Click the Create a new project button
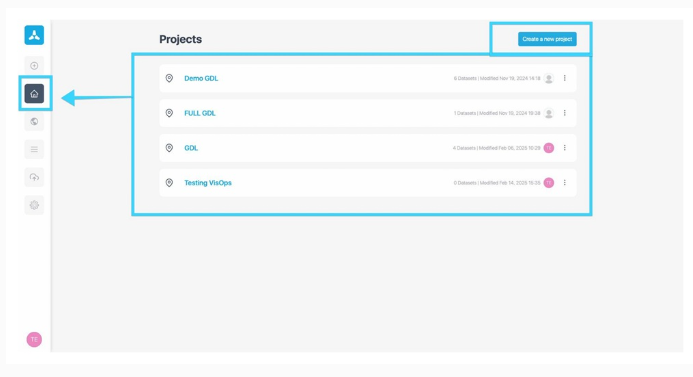Viewport: 693px width, 377px height. pyautogui.click(x=547, y=39)
